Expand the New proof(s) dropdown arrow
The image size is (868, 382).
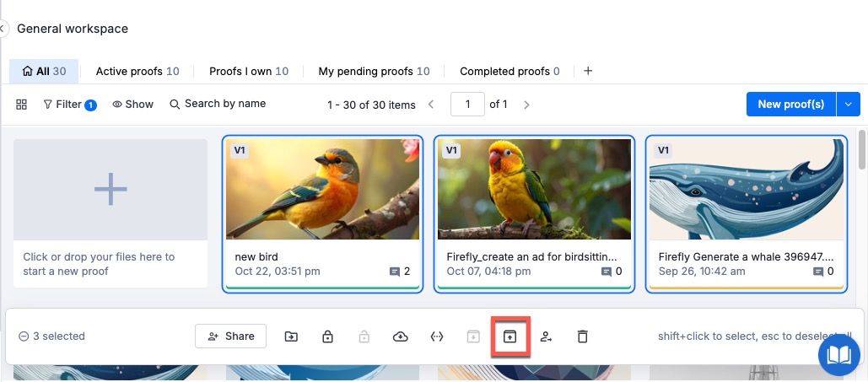pyautogui.click(x=848, y=105)
